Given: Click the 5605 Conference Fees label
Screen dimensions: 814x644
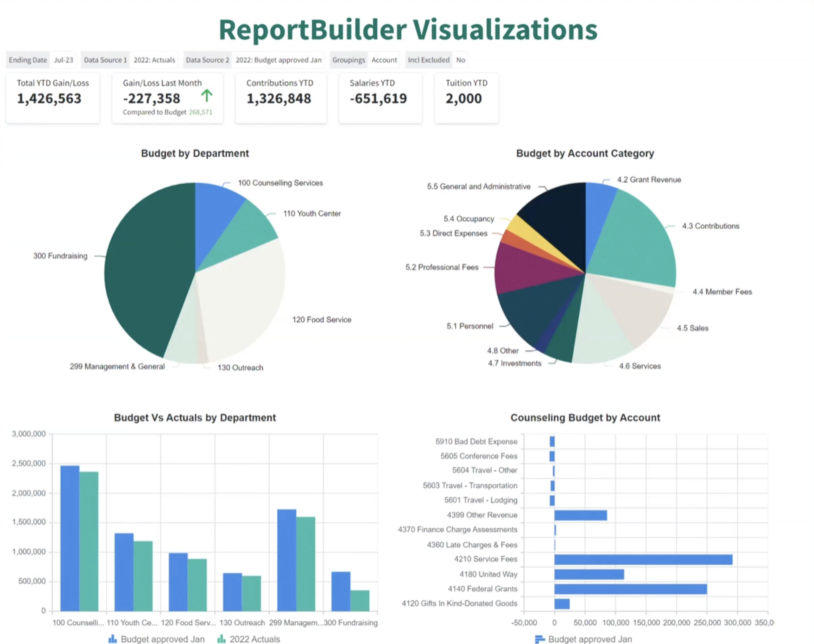Looking at the screenshot, I should coord(479,456).
